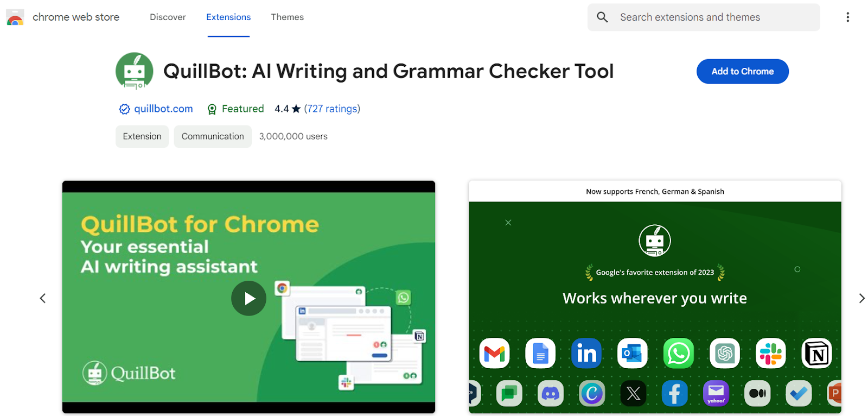This screenshot has height=416, width=868.
Task: Go to previous screenshot with left arrow
Action: [x=42, y=298]
